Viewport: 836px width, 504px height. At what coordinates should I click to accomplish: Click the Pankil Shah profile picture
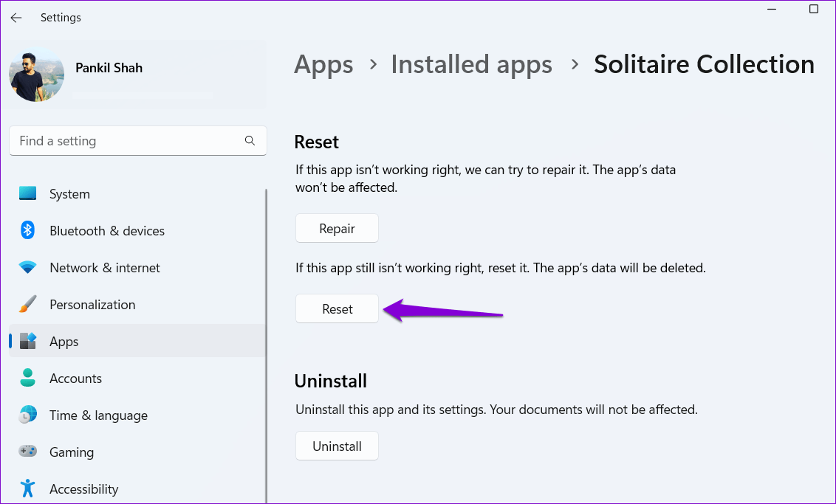37,74
